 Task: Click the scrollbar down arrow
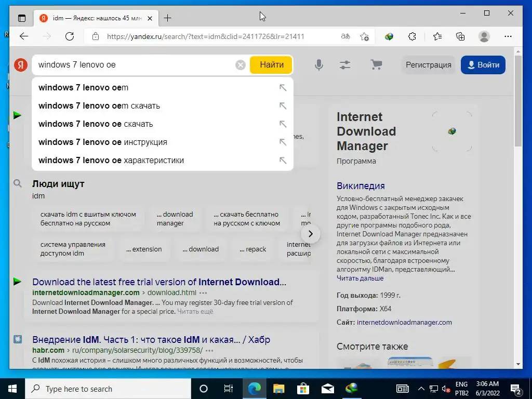[x=518, y=364]
